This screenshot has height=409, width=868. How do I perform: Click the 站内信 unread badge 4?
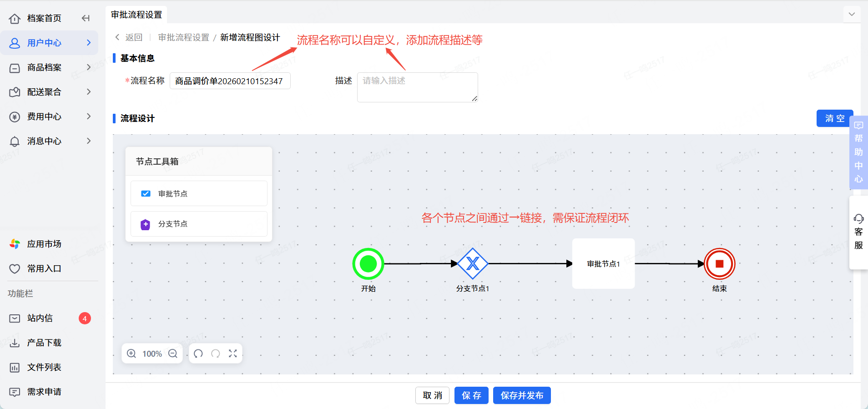click(85, 318)
